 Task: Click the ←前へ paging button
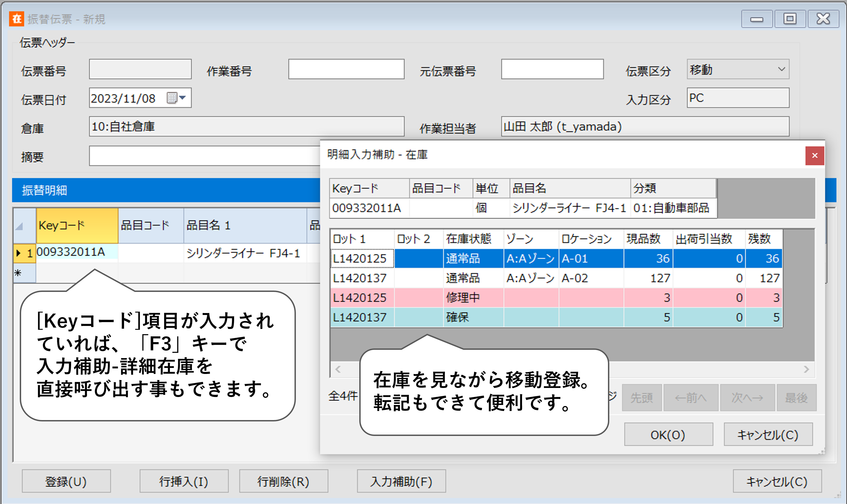pos(691,397)
